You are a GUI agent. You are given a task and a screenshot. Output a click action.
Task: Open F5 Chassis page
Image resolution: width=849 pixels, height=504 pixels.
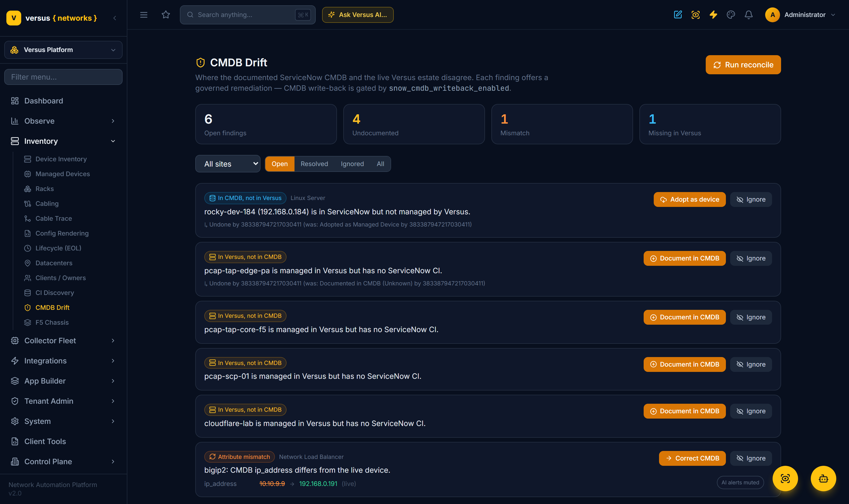click(52, 322)
